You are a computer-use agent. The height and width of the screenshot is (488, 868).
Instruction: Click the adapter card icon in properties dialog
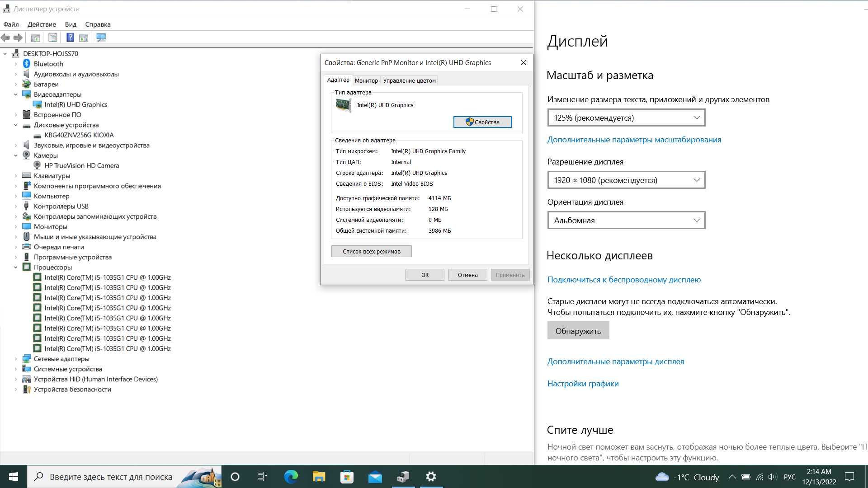[x=343, y=105]
